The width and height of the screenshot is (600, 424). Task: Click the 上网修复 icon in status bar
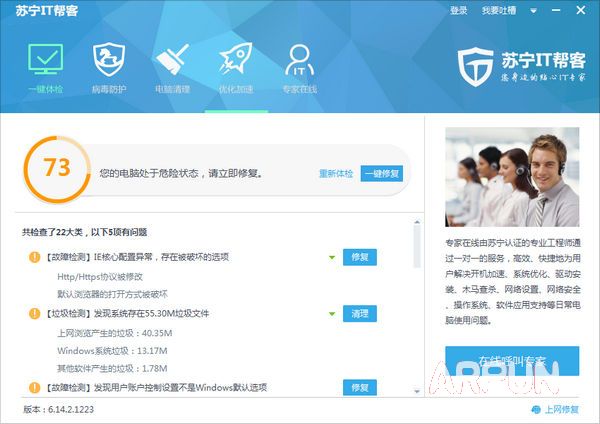536,409
